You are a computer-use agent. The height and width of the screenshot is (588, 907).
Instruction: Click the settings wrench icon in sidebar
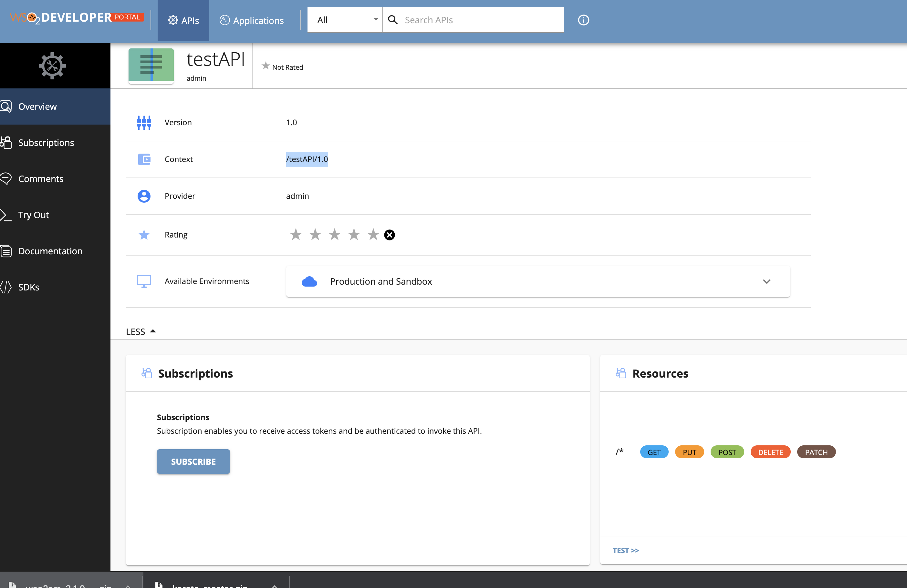tap(52, 66)
